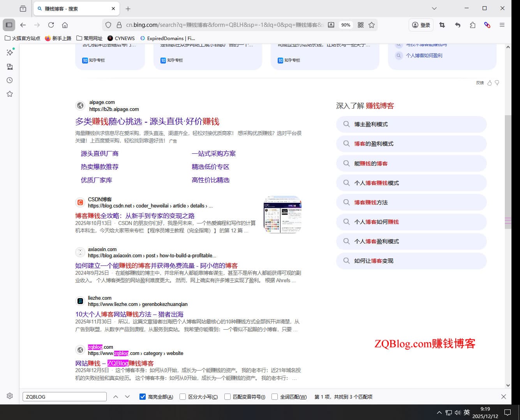Open the tracking protection shield panel
The width and height of the screenshot is (520, 420).
coord(108,25)
